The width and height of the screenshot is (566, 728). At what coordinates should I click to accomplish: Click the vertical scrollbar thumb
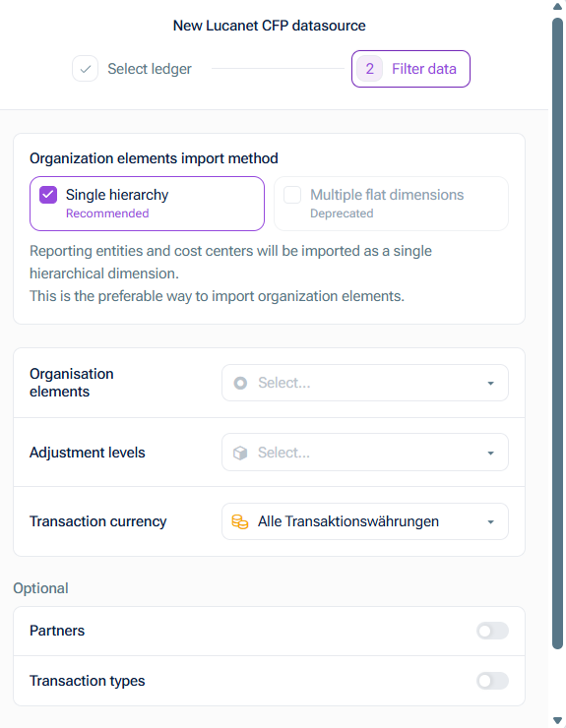coord(558,333)
